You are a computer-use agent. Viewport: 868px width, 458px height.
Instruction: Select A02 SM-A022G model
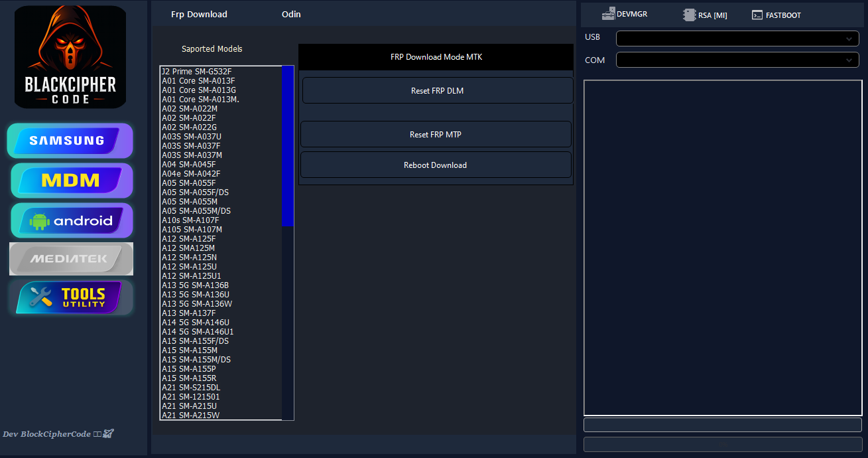pos(190,127)
